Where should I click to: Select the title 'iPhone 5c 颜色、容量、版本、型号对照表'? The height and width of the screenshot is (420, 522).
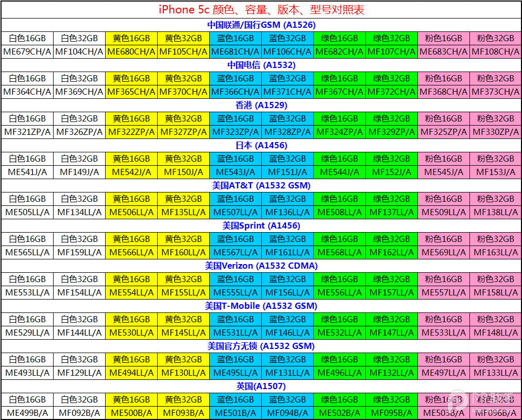[x=261, y=10]
